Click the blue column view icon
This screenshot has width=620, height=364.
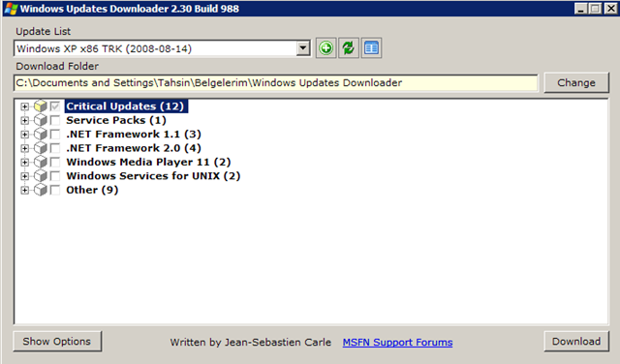[371, 48]
